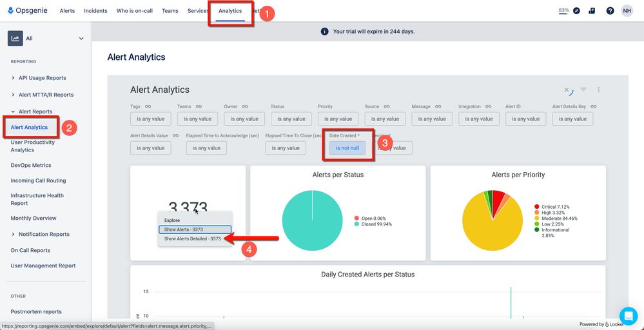Open Priority filter value dropdown
Image resolution: width=644 pixels, height=330 pixels.
pyautogui.click(x=338, y=119)
